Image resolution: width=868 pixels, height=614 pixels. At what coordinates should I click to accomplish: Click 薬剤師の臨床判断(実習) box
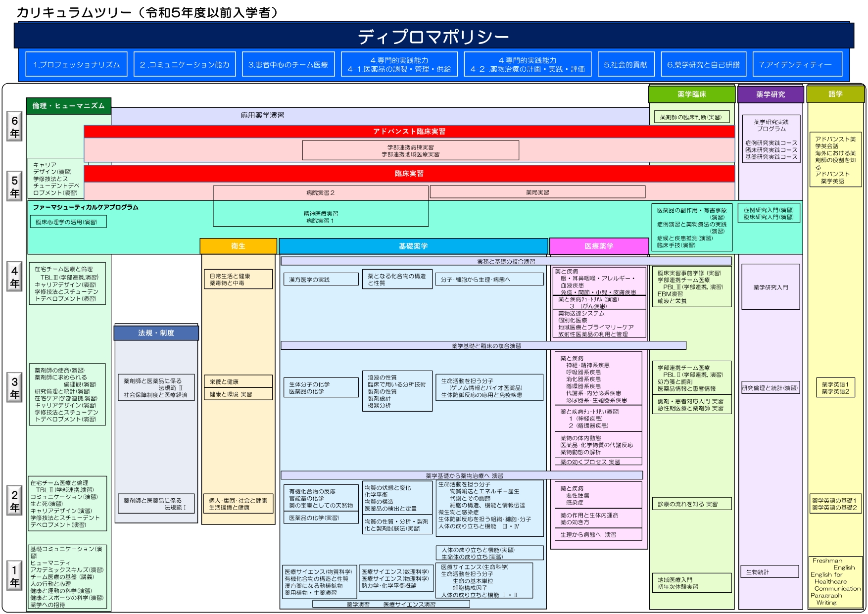[x=691, y=117]
